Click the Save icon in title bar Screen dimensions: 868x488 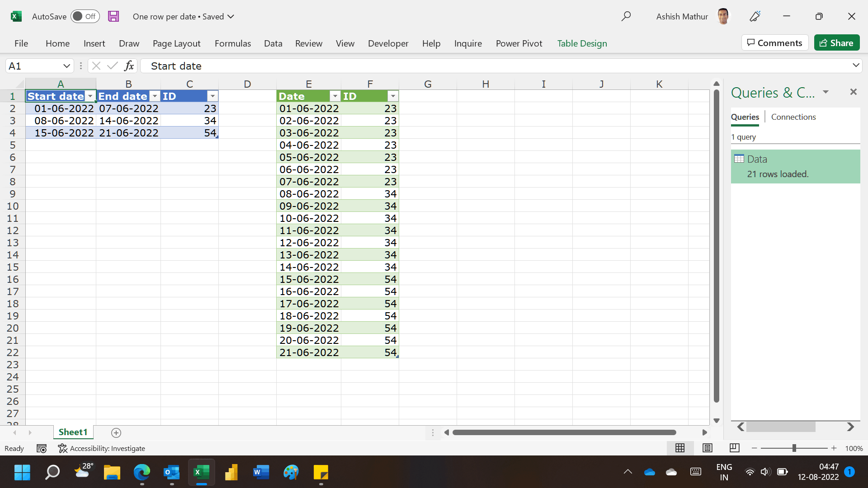point(113,16)
